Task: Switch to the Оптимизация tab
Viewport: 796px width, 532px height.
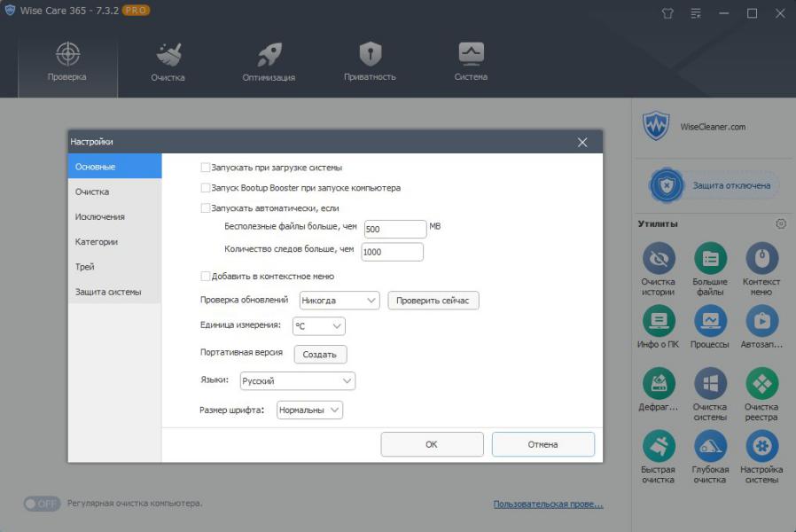Action: pyautogui.click(x=269, y=60)
